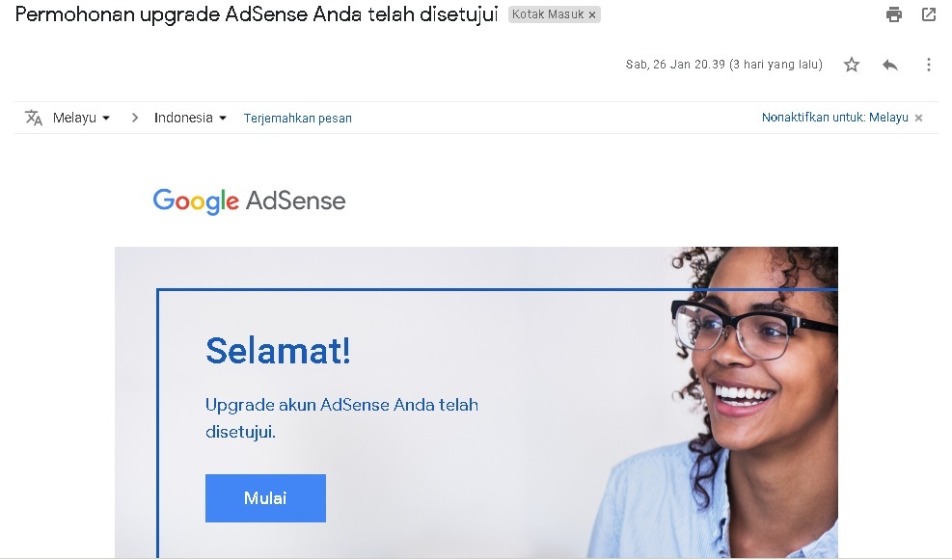Image resolution: width=952 pixels, height=560 pixels.
Task: Expand the Indonesia target language dropdown
Action: click(x=190, y=118)
